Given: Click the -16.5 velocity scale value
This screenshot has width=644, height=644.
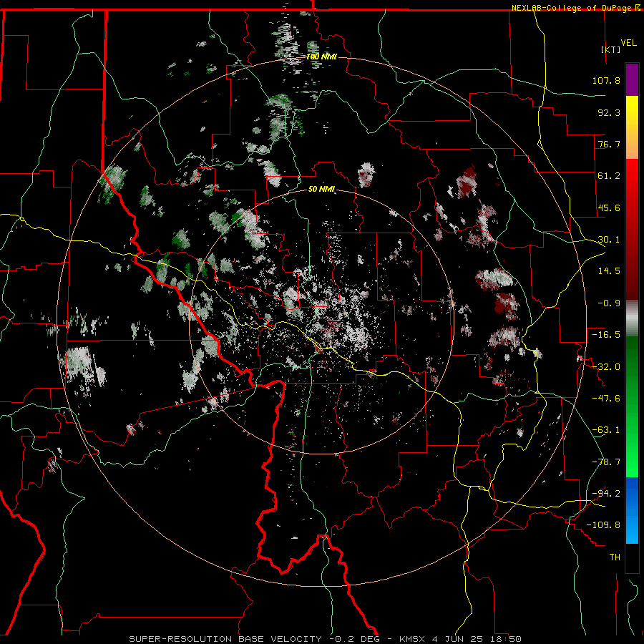Looking at the screenshot, I should [x=606, y=335].
